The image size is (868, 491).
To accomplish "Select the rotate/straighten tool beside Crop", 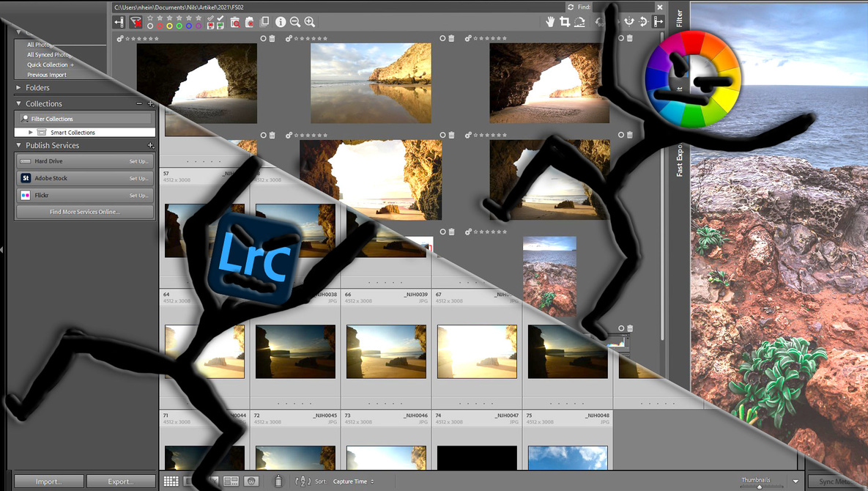I will (579, 21).
